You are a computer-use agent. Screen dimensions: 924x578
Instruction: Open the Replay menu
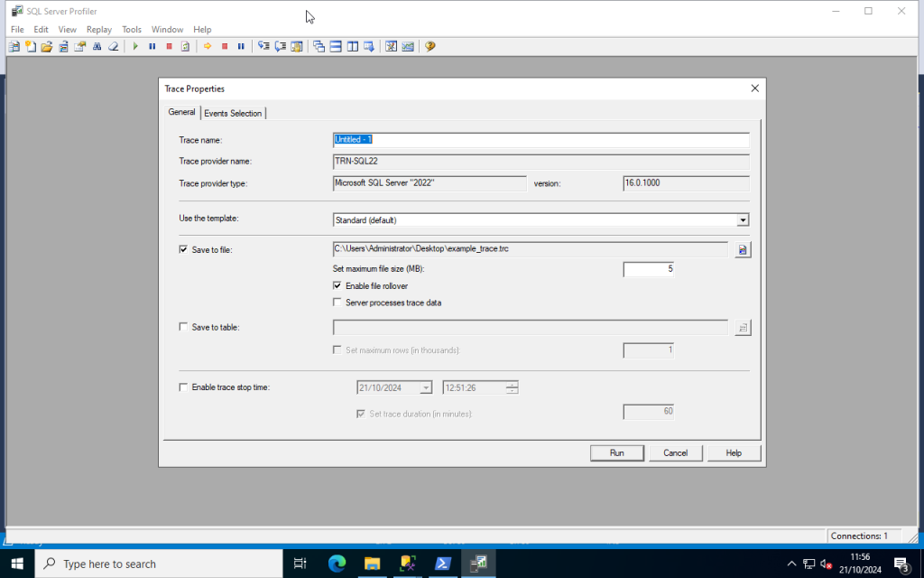(99, 30)
